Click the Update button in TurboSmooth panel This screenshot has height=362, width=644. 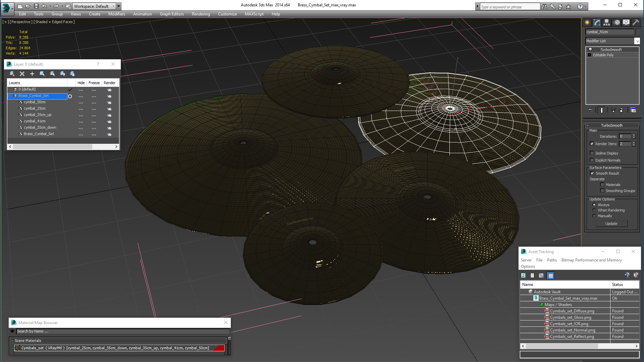(611, 223)
